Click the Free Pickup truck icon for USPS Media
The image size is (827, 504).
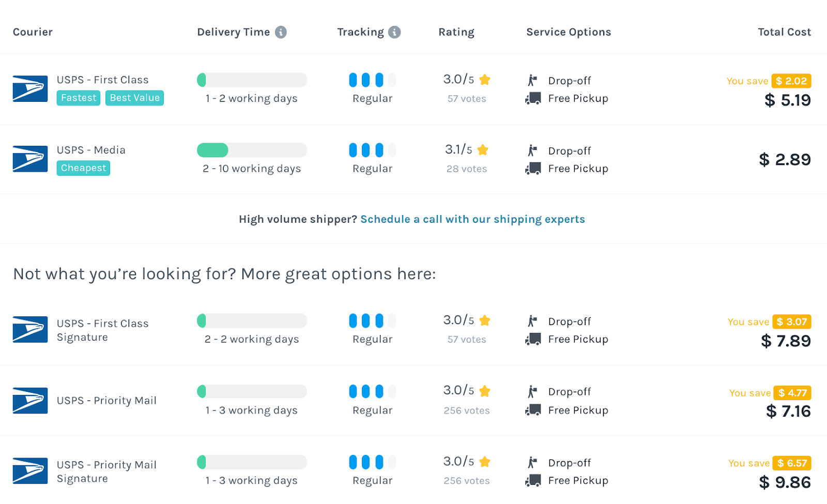[533, 169]
